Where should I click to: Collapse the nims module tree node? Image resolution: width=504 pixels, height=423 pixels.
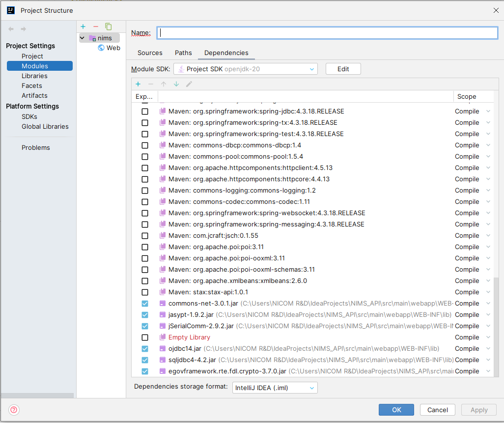coord(83,38)
